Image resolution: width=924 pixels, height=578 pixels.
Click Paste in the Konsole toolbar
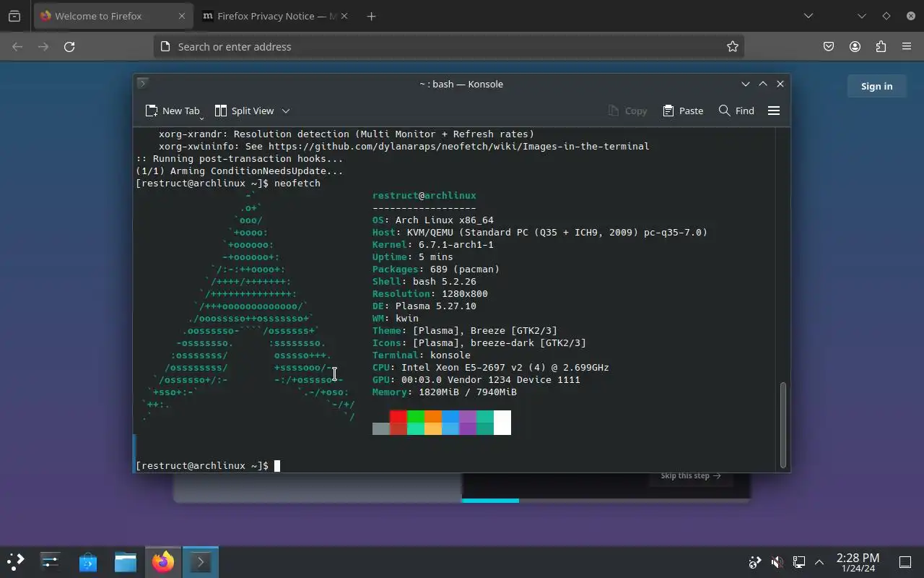click(x=683, y=111)
